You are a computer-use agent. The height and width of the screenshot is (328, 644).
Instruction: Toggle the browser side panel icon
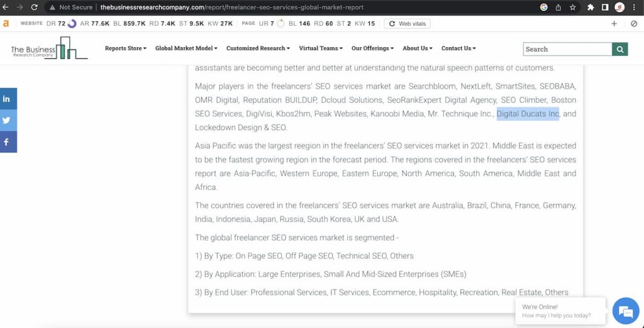[605, 7]
